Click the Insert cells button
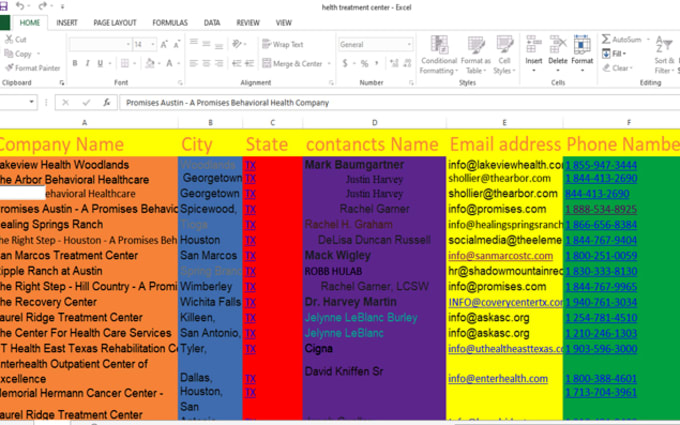The height and width of the screenshot is (425, 680). [534, 54]
